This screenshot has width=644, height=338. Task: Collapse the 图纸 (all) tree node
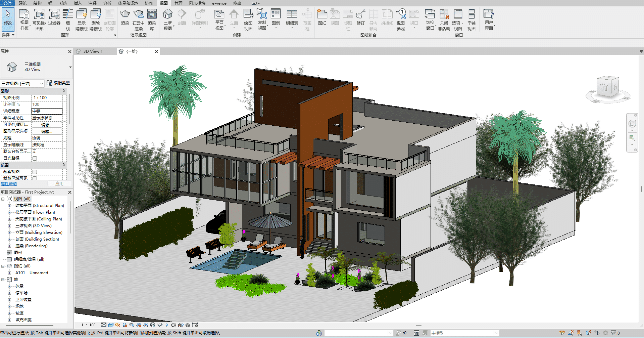pyautogui.click(x=3, y=266)
